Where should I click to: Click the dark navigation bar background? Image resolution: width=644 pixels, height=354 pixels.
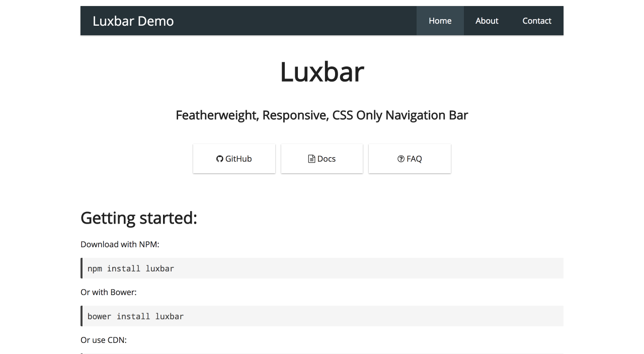pos(302,21)
